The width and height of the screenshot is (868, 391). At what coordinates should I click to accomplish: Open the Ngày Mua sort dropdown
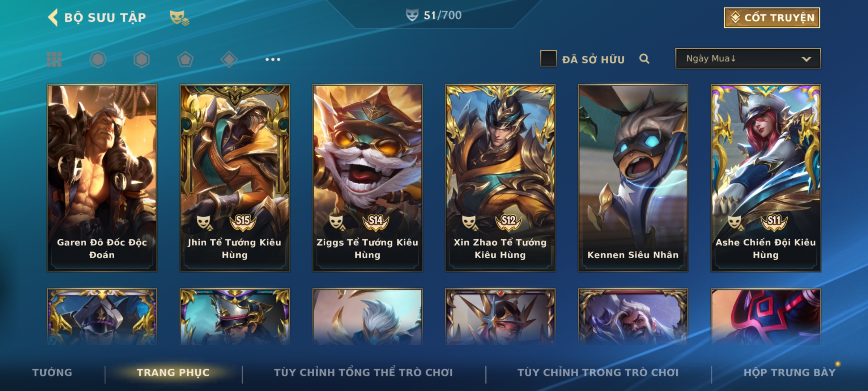point(748,59)
